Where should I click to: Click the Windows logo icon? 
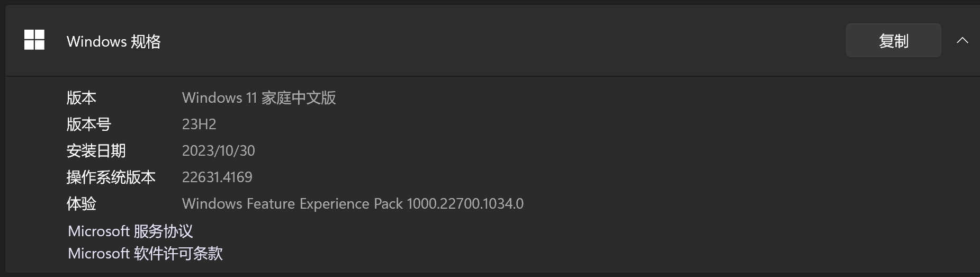(x=34, y=40)
